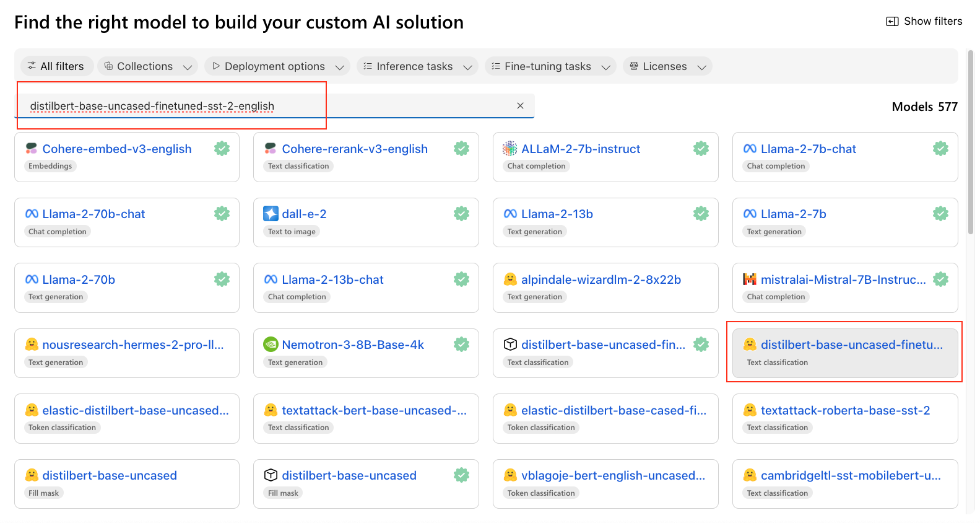Click Hugging Face icon on alpindale-wizardlm-2-8x22b
Viewport: 980px width, 523px height.
pos(510,279)
